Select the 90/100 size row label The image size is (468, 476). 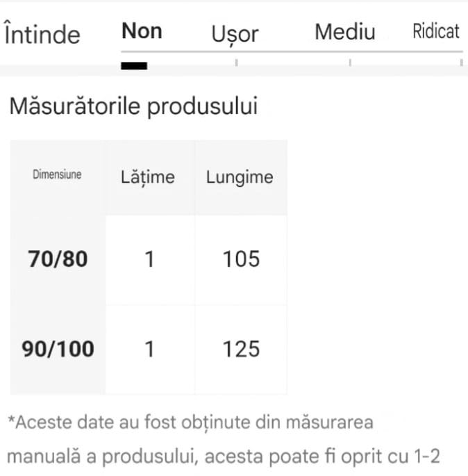(58, 349)
